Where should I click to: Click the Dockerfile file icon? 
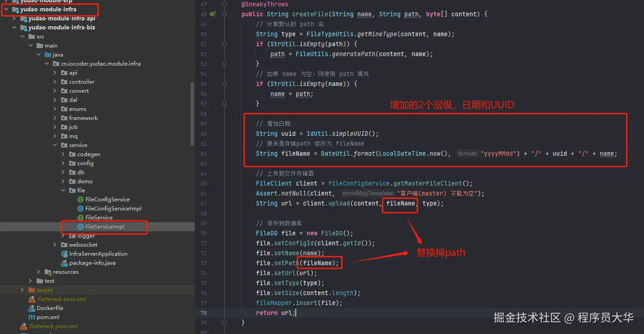point(32,308)
